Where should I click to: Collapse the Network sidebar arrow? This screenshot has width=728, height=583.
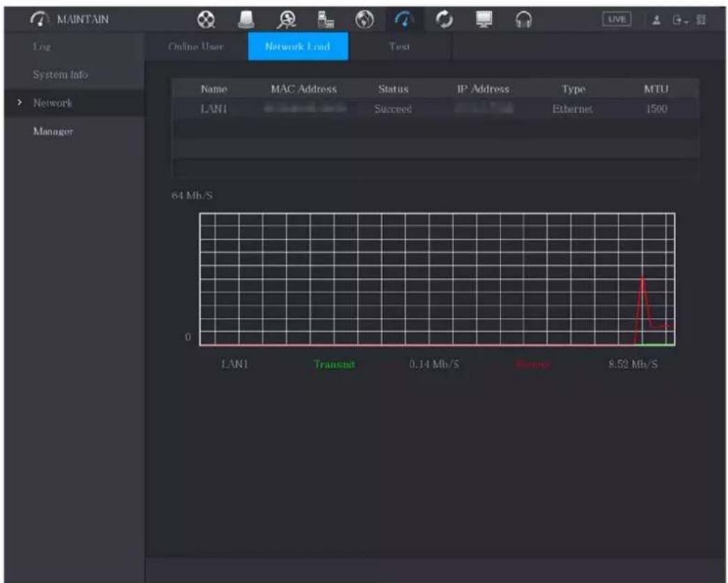pos(20,102)
